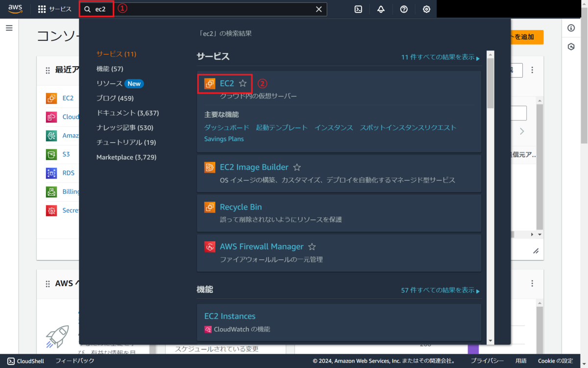Image resolution: width=588 pixels, height=368 pixels.
Task: Favorite EC2 with the star icon
Action: point(243,84)
